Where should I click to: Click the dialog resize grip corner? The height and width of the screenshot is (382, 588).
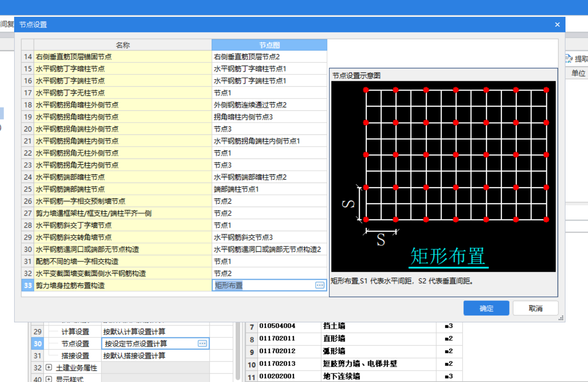pyautogui.click(x=561, y=318)
